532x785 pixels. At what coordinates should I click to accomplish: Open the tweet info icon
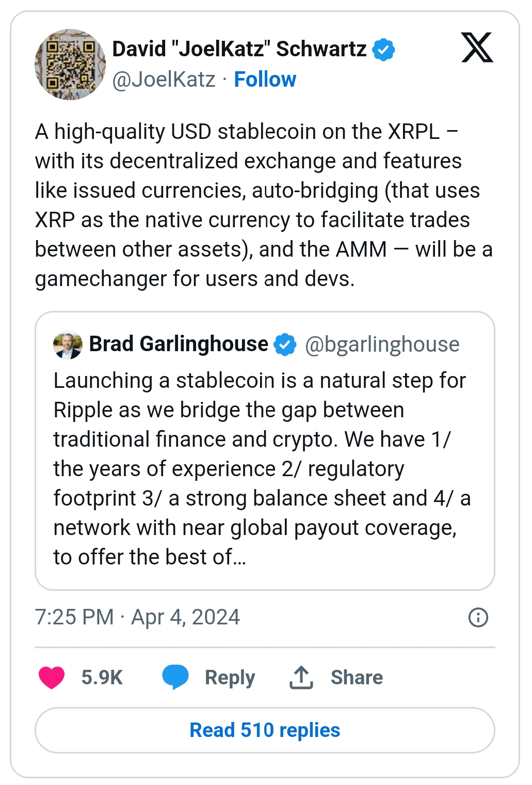tap(478, 617)
